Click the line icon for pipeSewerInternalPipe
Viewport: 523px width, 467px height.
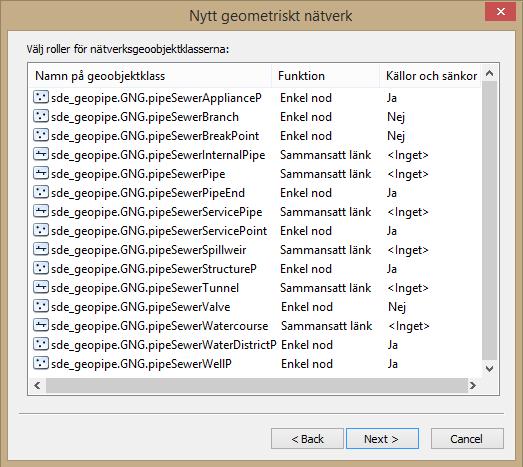pyautogui.click(x=41, y=154)
